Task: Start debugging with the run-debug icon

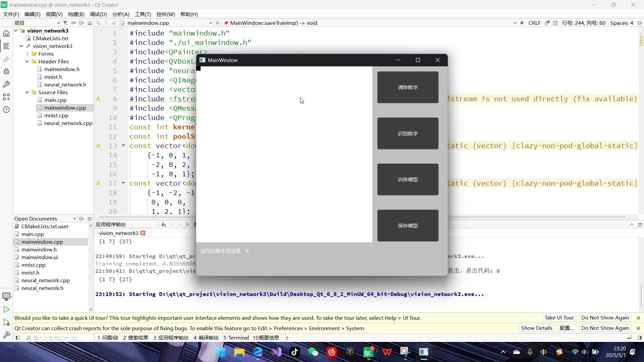Action: [x=6, y=322]
